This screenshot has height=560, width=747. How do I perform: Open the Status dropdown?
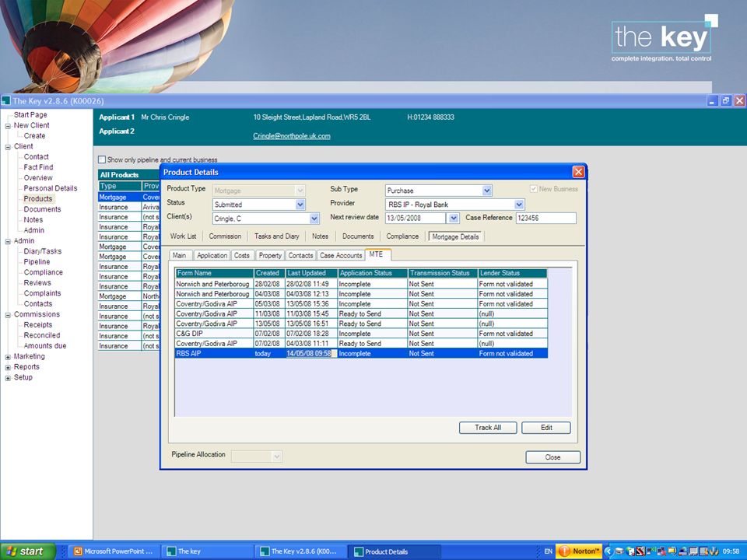[300, 205]
